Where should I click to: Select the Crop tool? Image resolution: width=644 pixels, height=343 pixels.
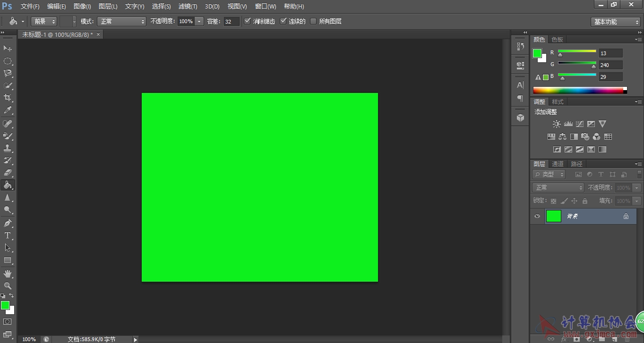[8, 98]
